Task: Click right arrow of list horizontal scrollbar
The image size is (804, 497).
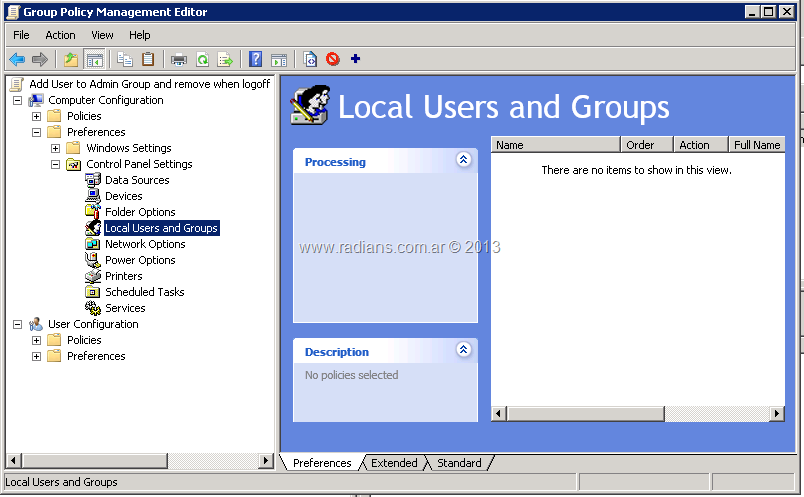Action: pyautogui.click(x=776, y=413)
